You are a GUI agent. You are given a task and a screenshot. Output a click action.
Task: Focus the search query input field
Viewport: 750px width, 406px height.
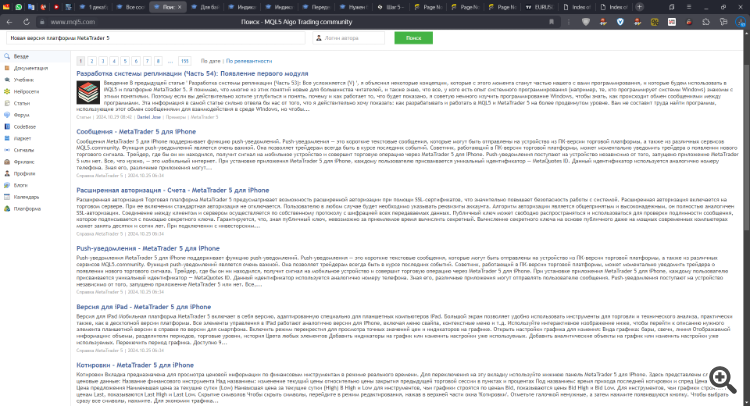[155, 38]
